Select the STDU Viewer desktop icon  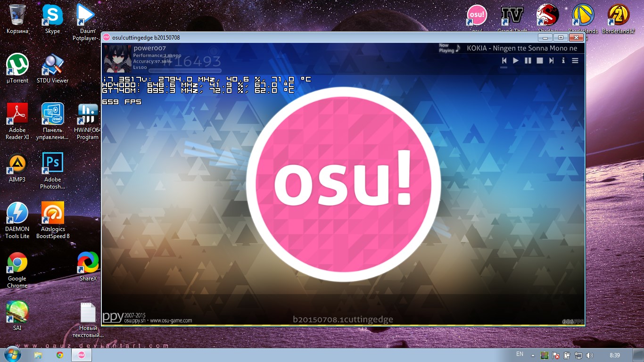[52, 68]
